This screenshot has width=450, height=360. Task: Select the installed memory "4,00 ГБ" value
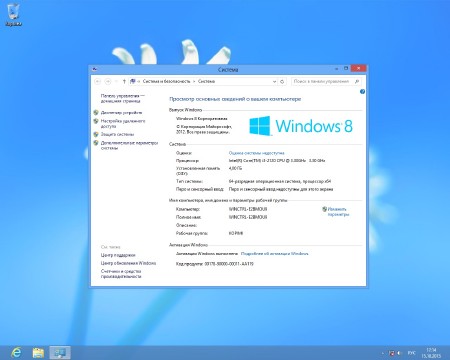click(235, 168)
